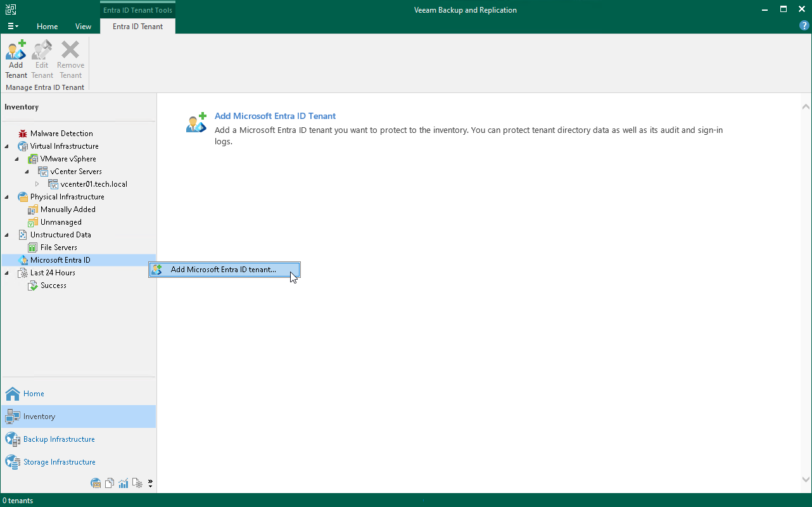This screenshot has width=812, height=507.
Task: Click the VMware vSphere icon
Action: click(33, 159)
